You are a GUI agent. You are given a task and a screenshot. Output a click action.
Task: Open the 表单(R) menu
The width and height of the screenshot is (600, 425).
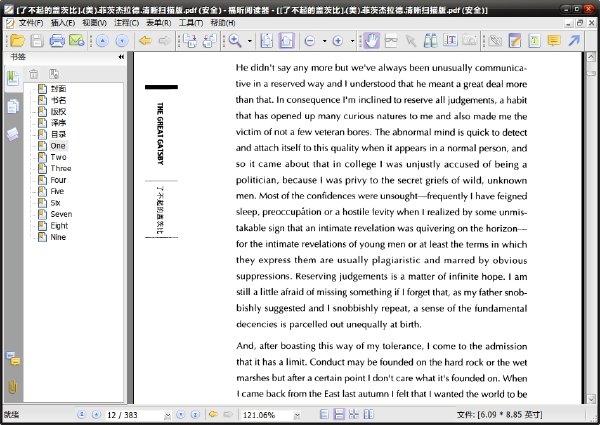[x=158, y=23]
